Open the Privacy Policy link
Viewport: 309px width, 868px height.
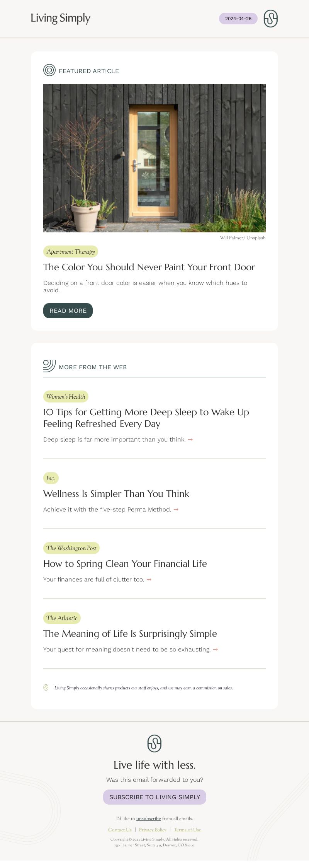point(153,830)
